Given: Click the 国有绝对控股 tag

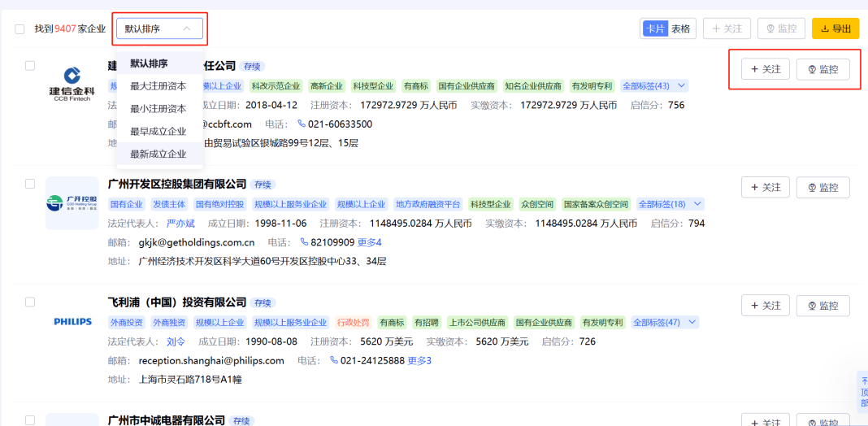Looking at the screenshot, I should coord(220,204).
